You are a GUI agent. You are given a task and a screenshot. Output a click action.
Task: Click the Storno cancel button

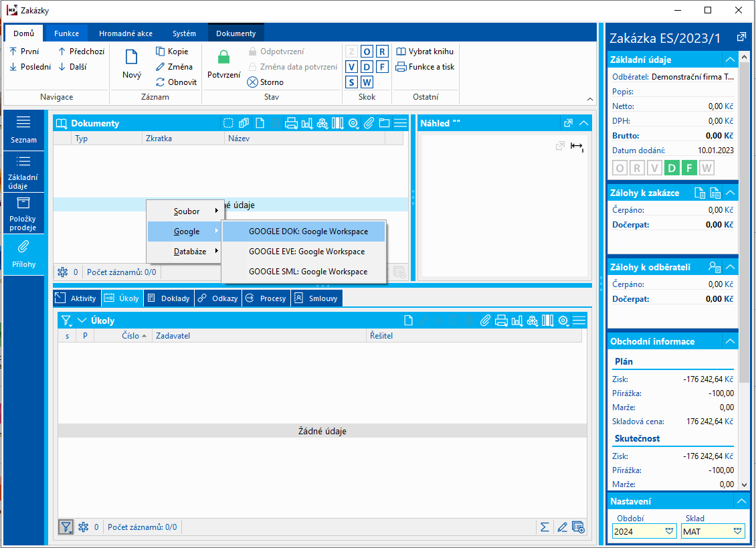tap(266, 82)
